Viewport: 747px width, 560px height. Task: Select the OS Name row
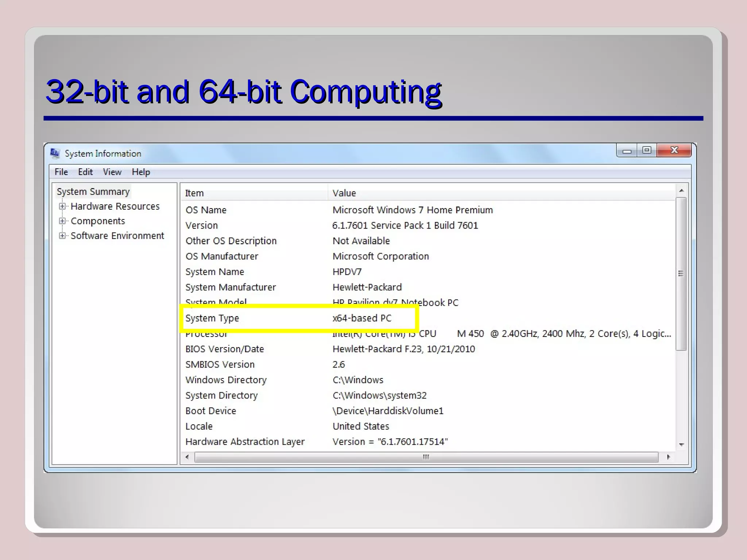click(x=427, y=210)
